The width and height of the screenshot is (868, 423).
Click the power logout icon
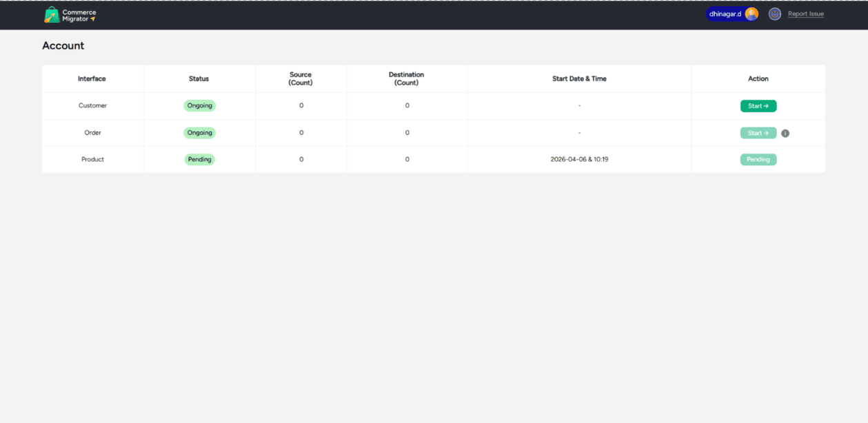(x=775, y=14)
